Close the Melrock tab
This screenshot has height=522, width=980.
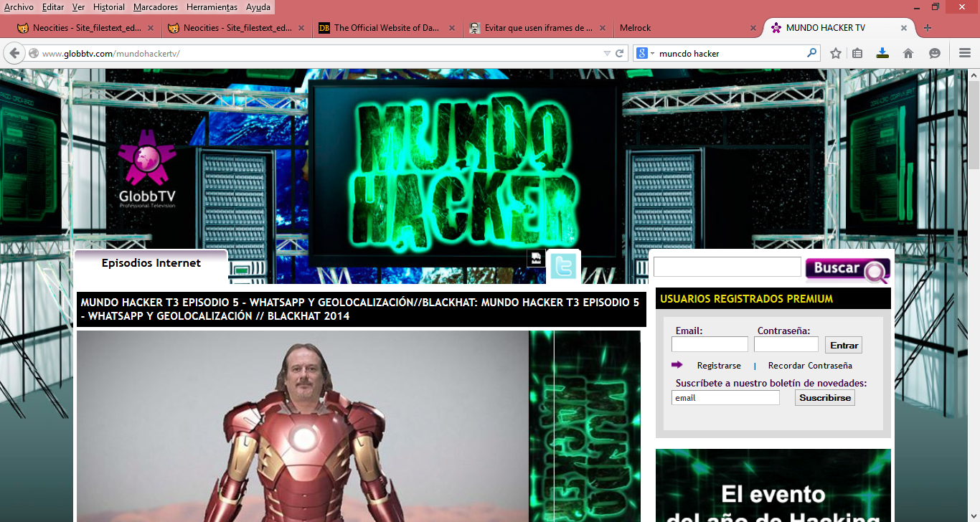[753, 28]
